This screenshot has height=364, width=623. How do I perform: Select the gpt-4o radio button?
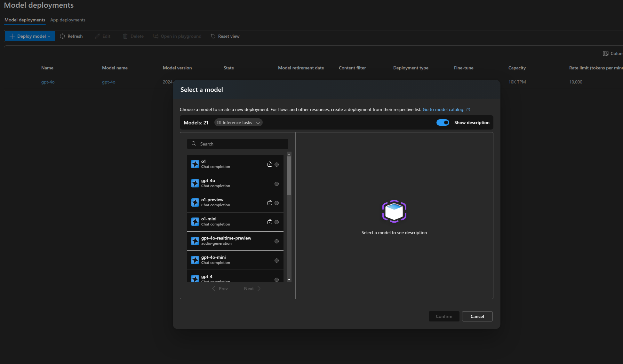[277, 184]
